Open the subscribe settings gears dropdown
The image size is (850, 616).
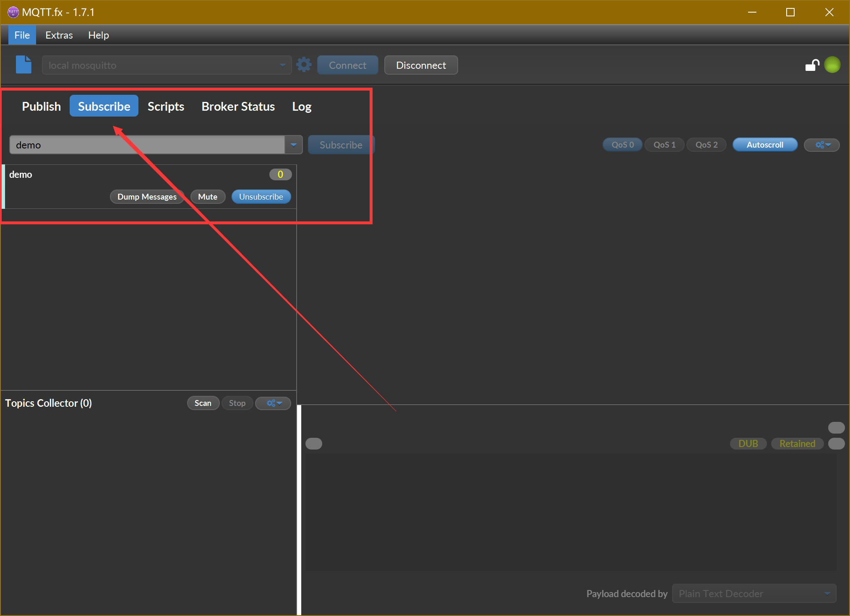click(821, 145)
